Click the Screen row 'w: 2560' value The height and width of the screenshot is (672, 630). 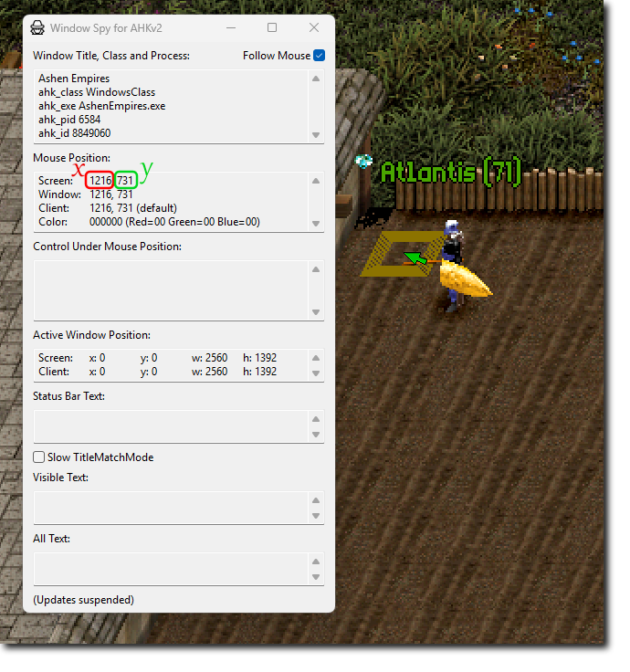[x=210, y=358]
